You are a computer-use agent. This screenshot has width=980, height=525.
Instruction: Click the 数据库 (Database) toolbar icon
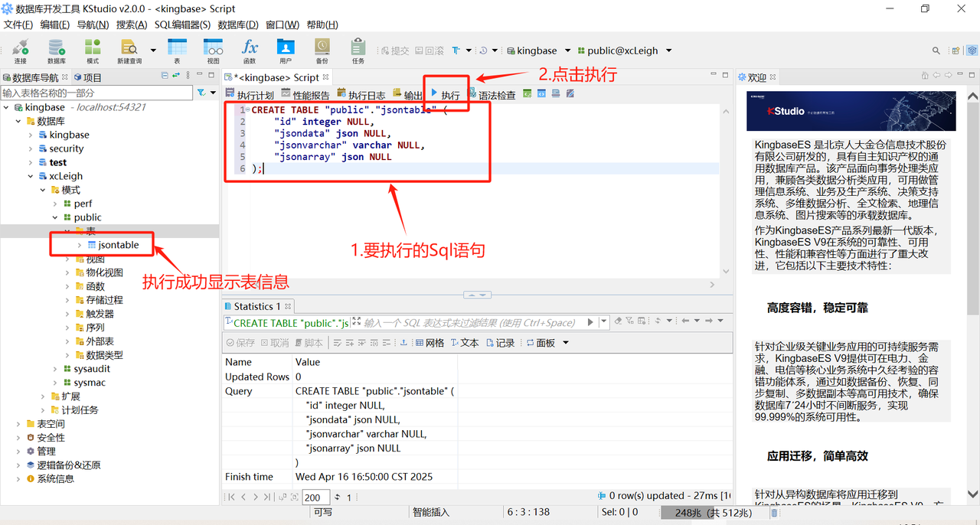pos(57,51)
